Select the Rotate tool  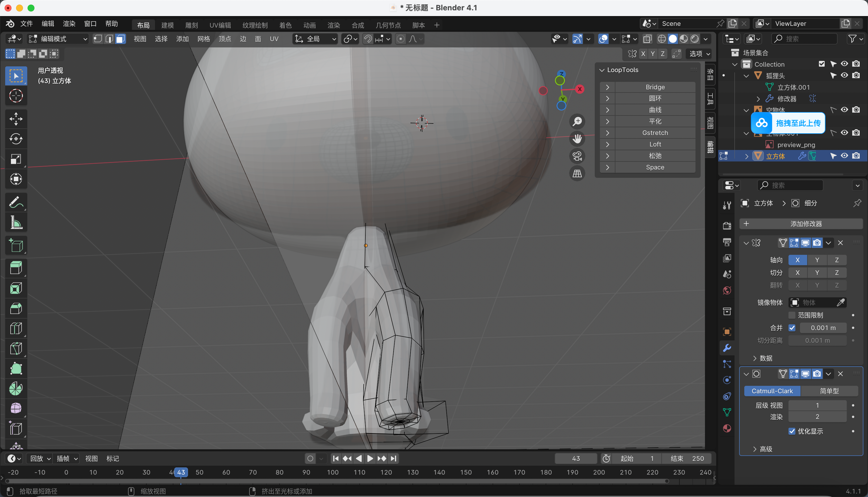(16, 139)
